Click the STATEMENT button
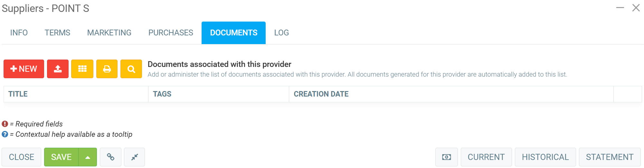644x168 pixels. 610,157
